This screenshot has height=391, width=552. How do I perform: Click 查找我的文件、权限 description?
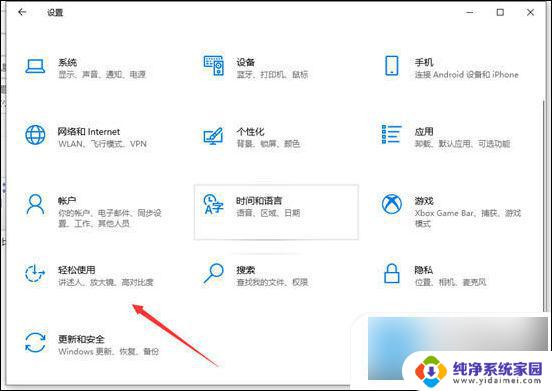pos(272,282)
